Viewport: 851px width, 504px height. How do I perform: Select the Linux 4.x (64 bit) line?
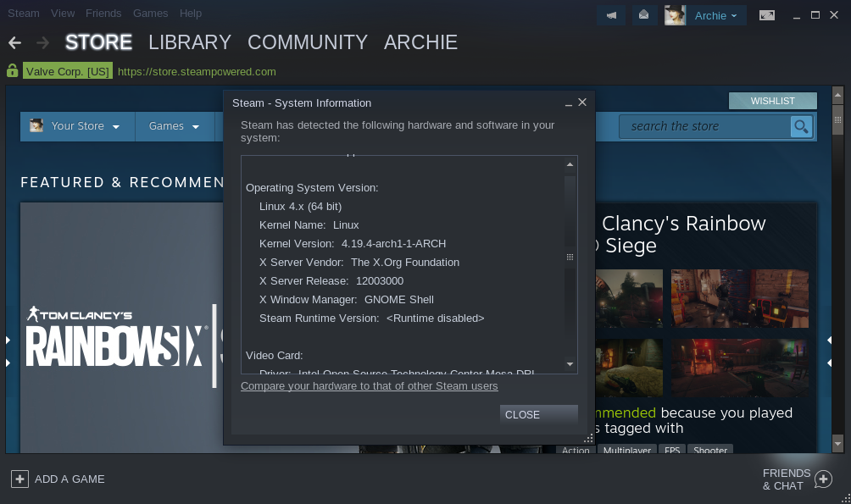pos(301,206)
